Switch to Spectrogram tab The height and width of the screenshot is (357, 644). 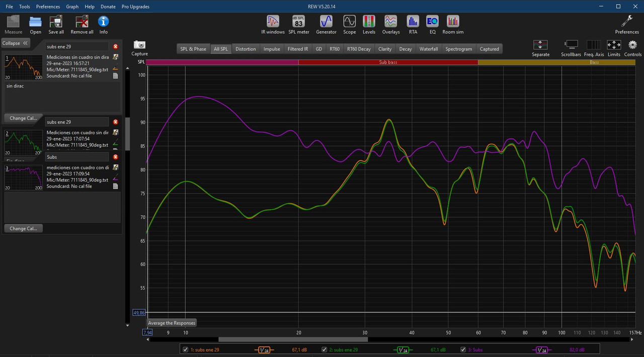coord(459,49)
